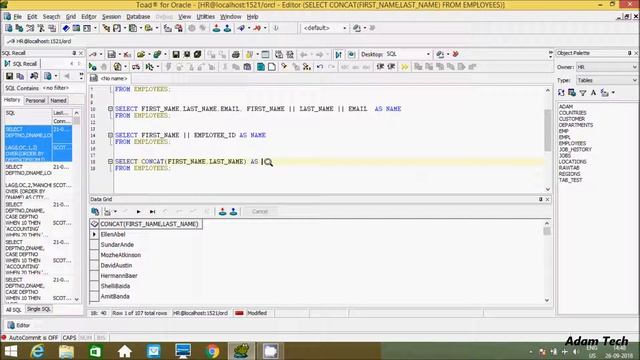The image size is (640, 360).
Task: Click the HR@localhost:1521/orcl connection button
Action: [40, 41]
